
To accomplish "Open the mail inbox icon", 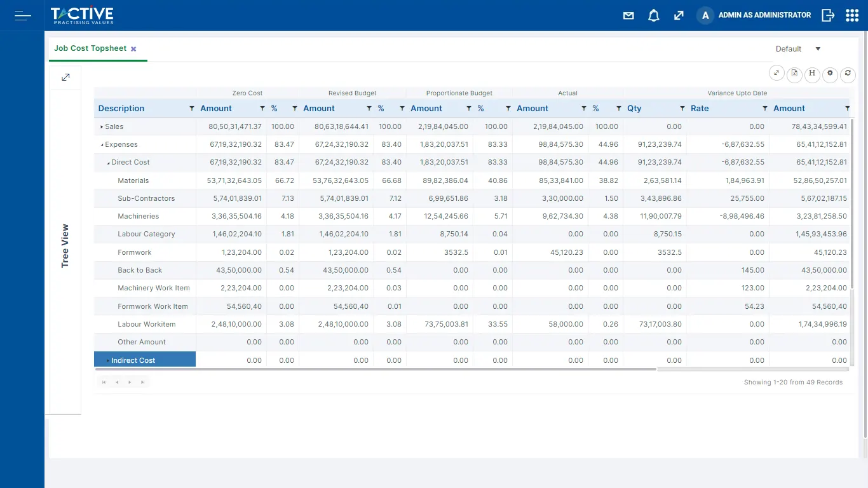I will [628, 16].
